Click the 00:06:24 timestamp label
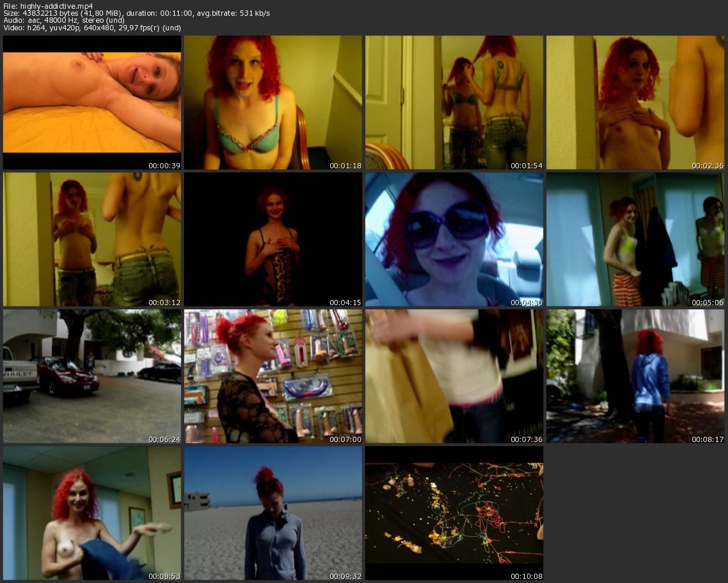 (x=164, y=439)
